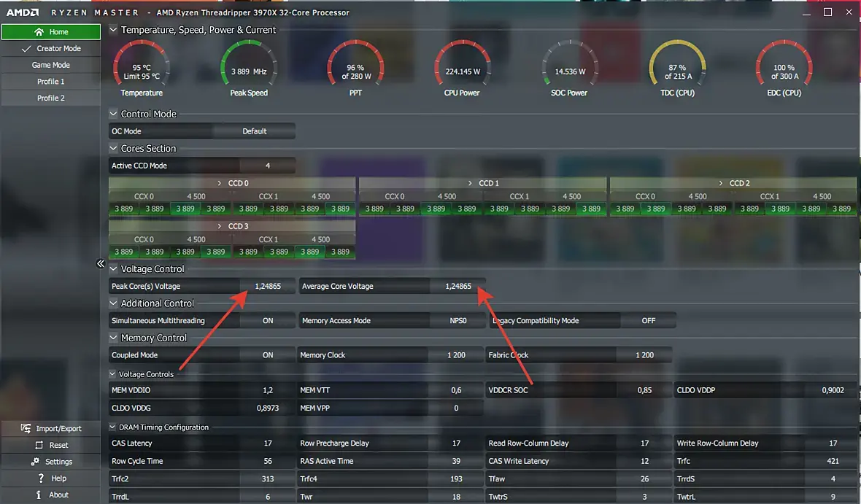Select the PPT gauge
The width and height of the screenshot is (861, 504).
pos(356,69)
